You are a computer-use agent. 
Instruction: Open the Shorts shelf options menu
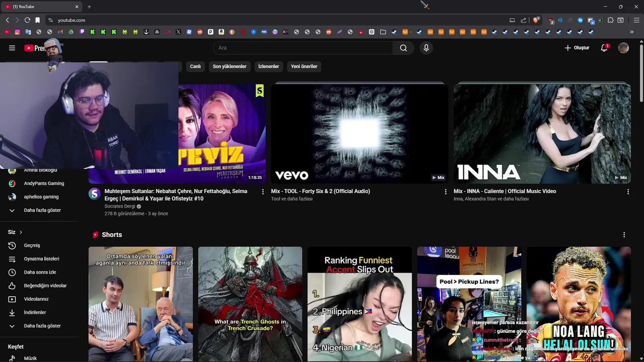(x=624, y=235)
